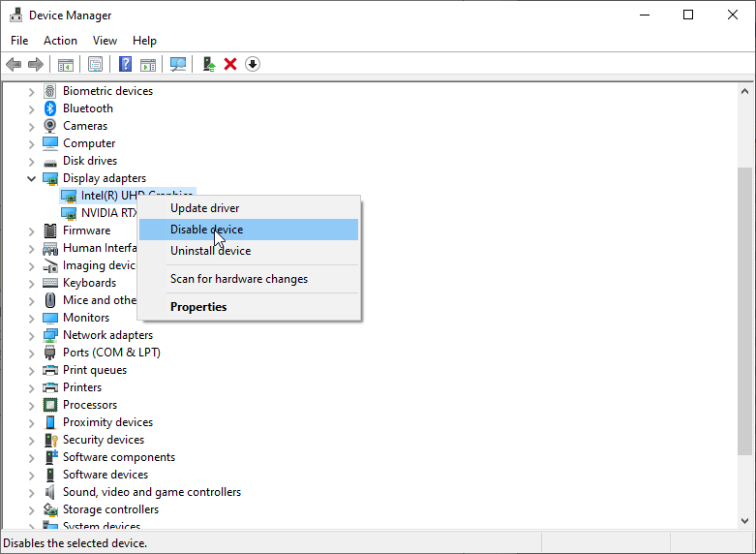Expand the Network adapters category
Screen dimensions: 756x554
pos(31,335)
